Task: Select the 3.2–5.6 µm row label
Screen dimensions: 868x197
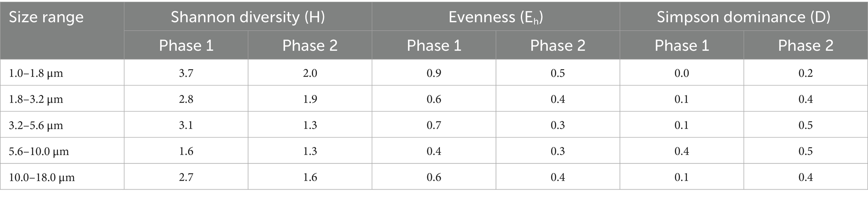Action: [36, 125]
